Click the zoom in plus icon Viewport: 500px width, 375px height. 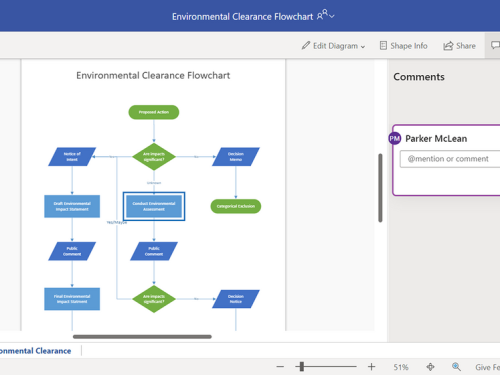pyautogui.click(x=371, y=367)
